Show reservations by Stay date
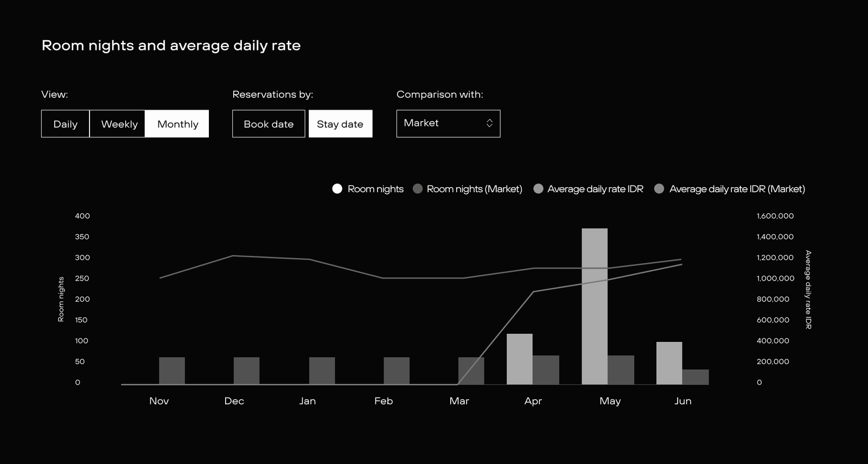This screenshot has width=868, height=464. (340, 124)
